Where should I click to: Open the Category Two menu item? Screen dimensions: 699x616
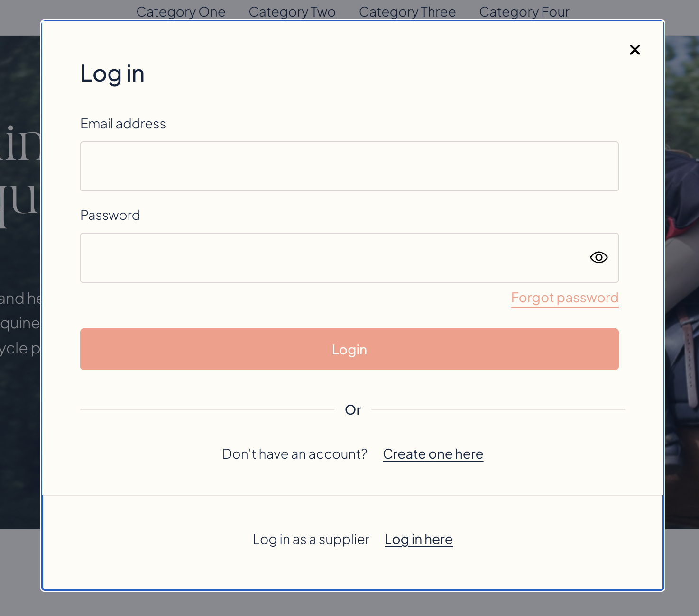pyautogui.click(x=292, y=12)
